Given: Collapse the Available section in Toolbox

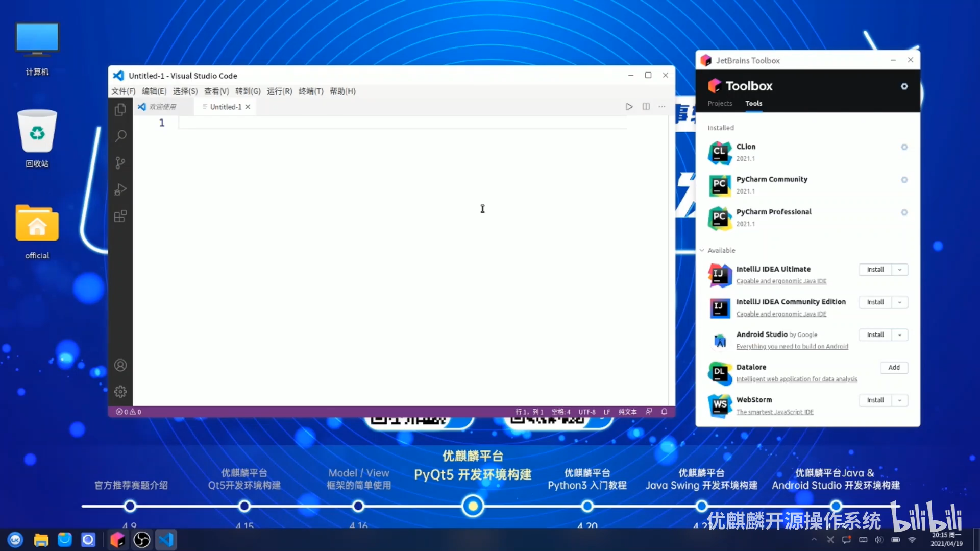Looking at the screenshot, I should (702, 250).
